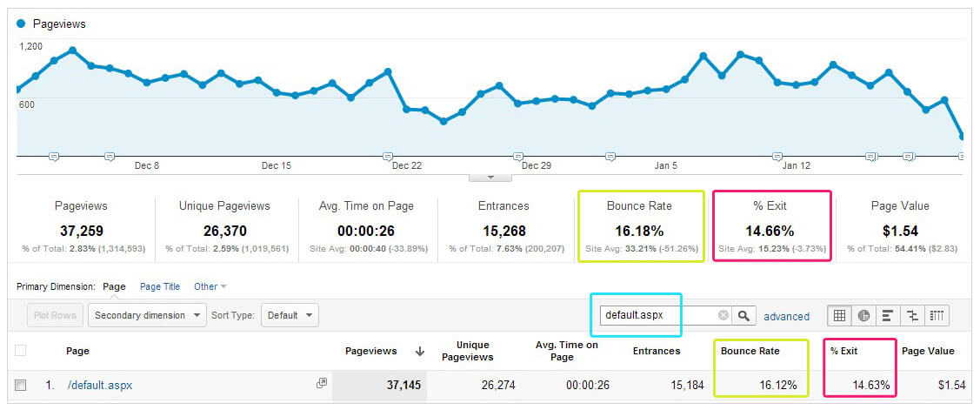Open annotation marker between Dec 29 and Jan 5

610,156
